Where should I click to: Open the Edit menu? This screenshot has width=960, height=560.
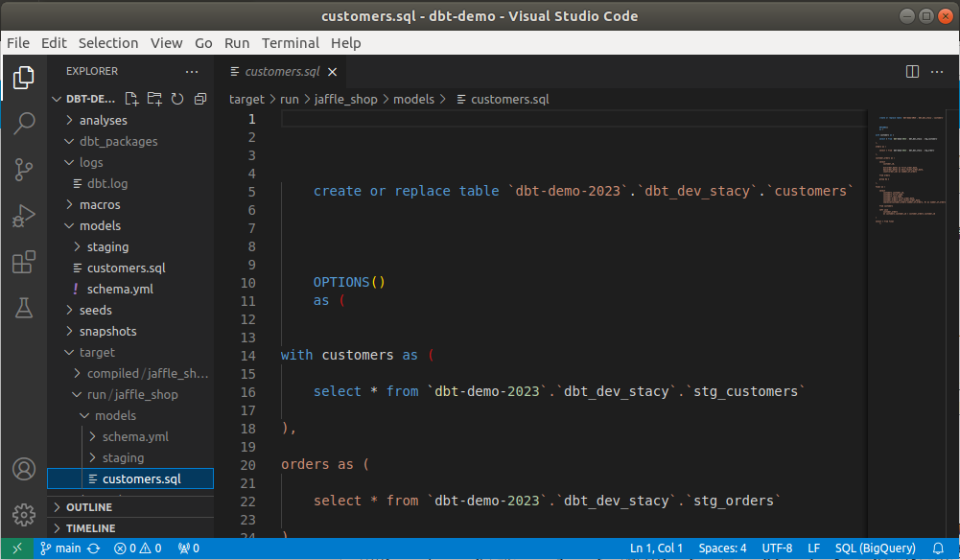(x=54, y=43)
